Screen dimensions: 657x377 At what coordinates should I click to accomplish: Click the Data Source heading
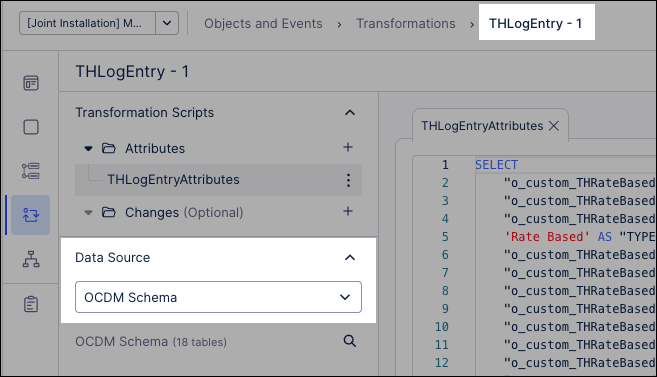pyautogui.click(x=112, y=258)
